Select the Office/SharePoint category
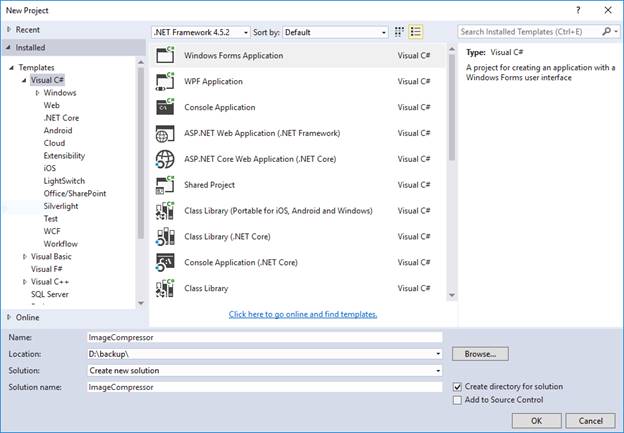The width and height of the screenshot is (624, 433). [75, 194]
